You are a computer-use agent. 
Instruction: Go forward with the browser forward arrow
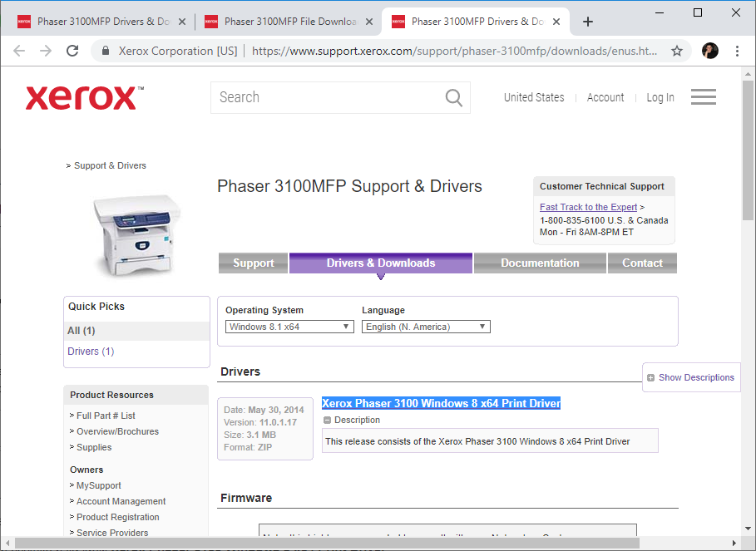pos(46,51)
